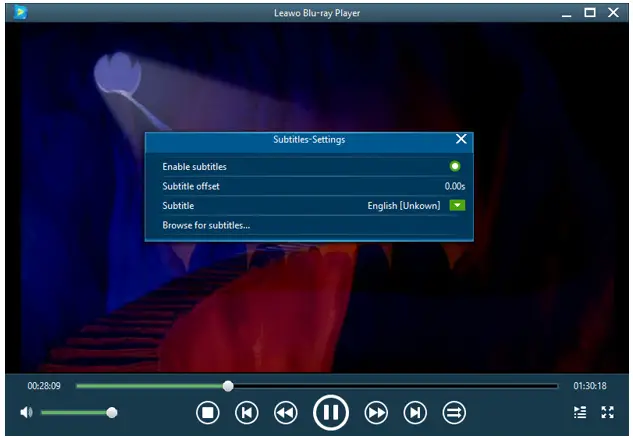Click the elapsed time 00:28:09
This screenshot has height=440, width=633.
tap(44, 386)
